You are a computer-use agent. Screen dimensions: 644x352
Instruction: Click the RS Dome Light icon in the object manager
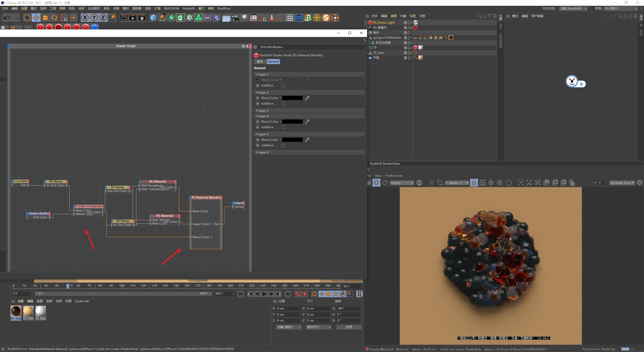pos(370,22)
